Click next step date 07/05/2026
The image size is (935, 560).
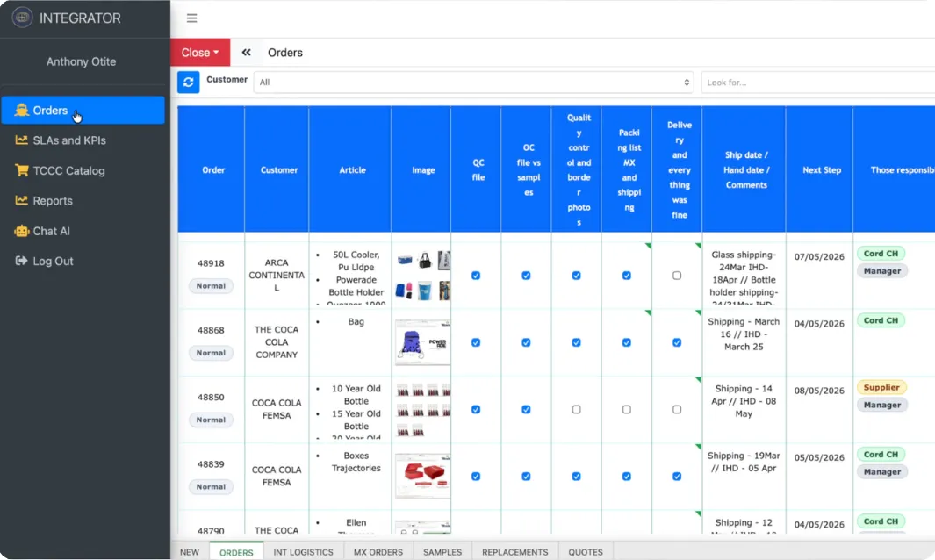pos(819,256)
